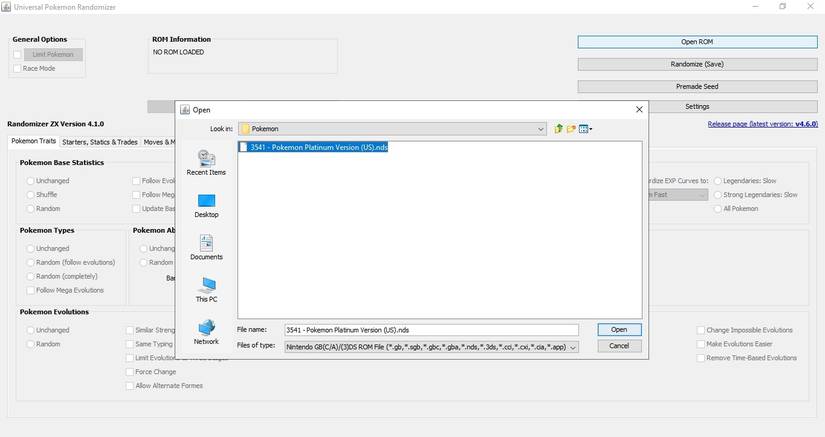This screenshot has width=825, height=437.
Task: Switch to Starters, Statics & Trades tab
Action: click(99, 142)
